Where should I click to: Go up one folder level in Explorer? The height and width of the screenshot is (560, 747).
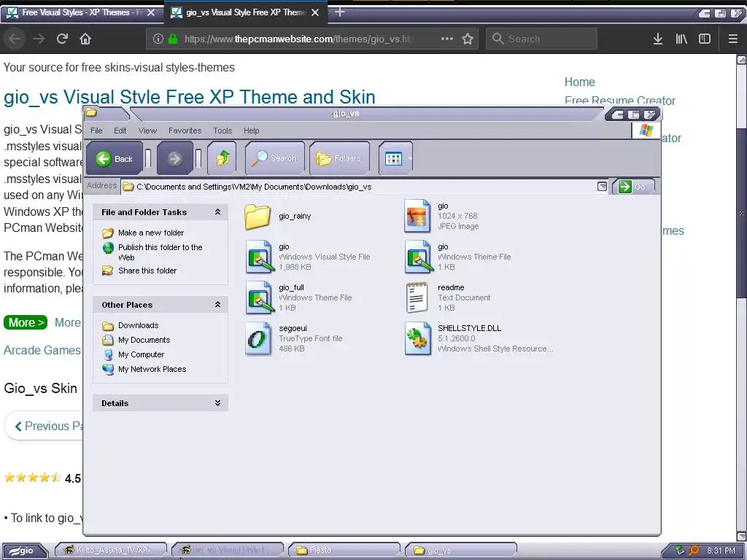click(x=222, y=158)
